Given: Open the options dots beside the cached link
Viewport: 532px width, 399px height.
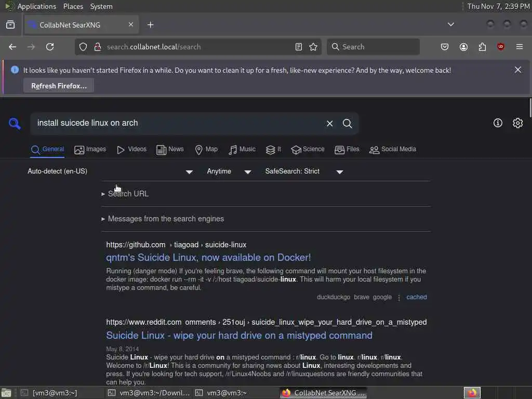Looking at the screenshot, I should pyautogui.click(x=399, y=297).
